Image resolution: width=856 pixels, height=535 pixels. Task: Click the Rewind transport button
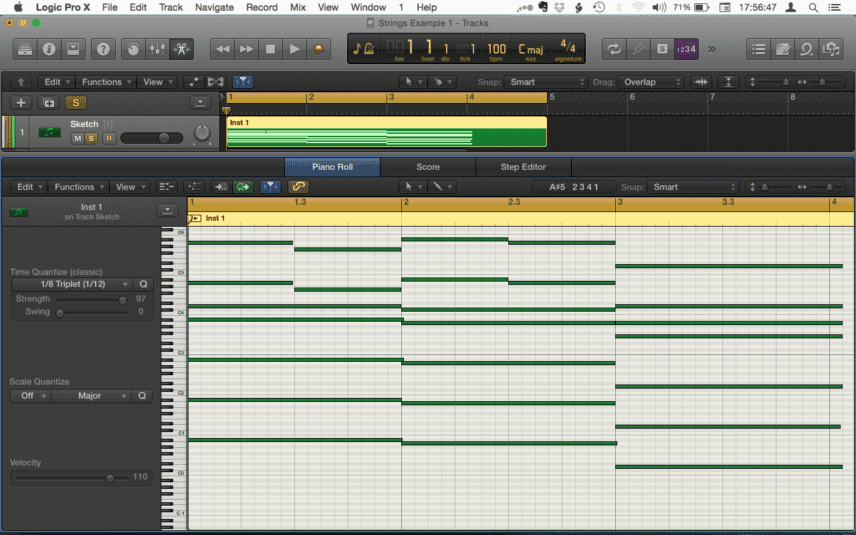223,49
